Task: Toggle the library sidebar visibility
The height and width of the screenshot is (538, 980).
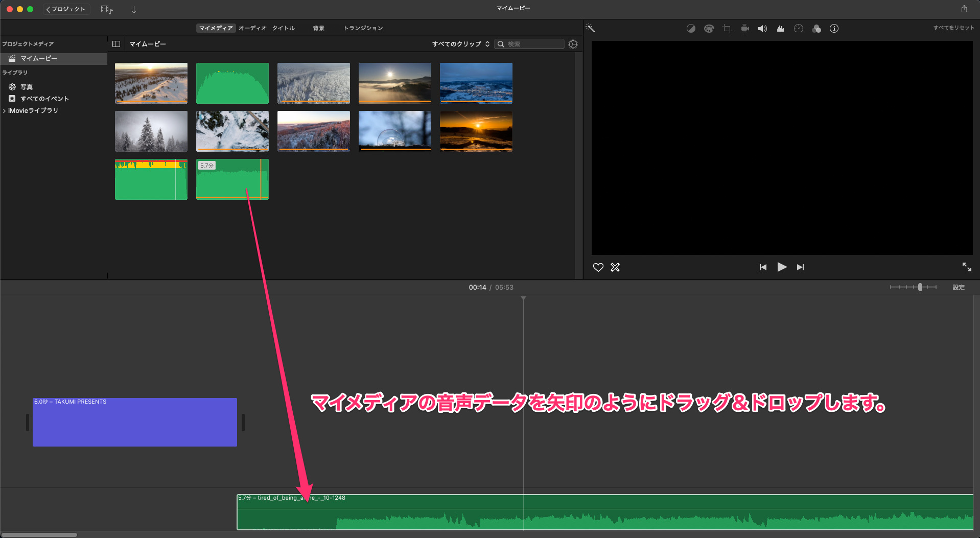Action: 116,44
